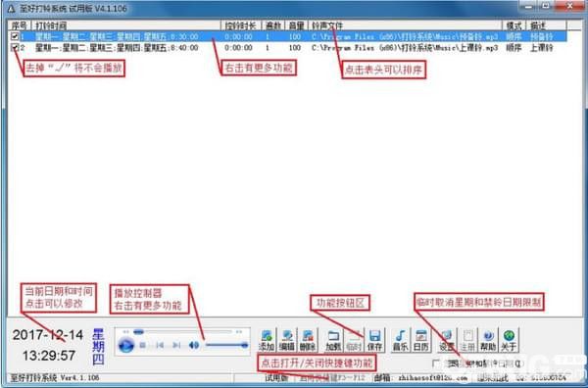Click the round blue play button
Image resolution: width=588 pixels, height=388 pixels.
pos(126,345)
